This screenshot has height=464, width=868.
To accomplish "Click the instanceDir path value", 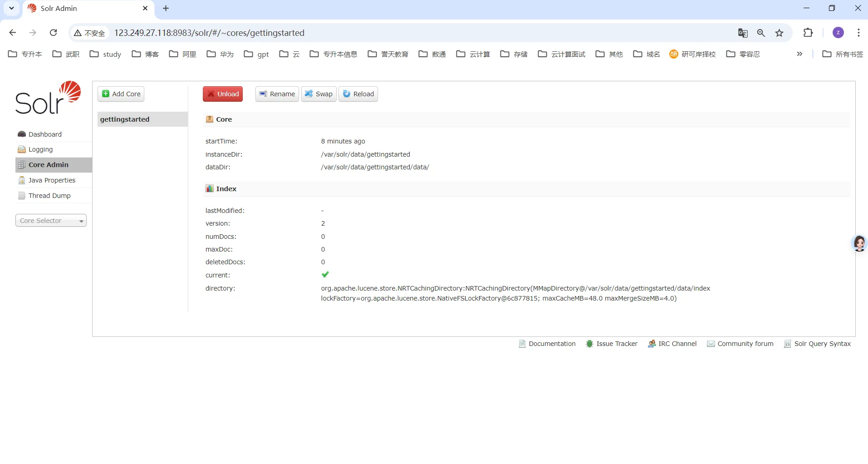I will point(365,154).
